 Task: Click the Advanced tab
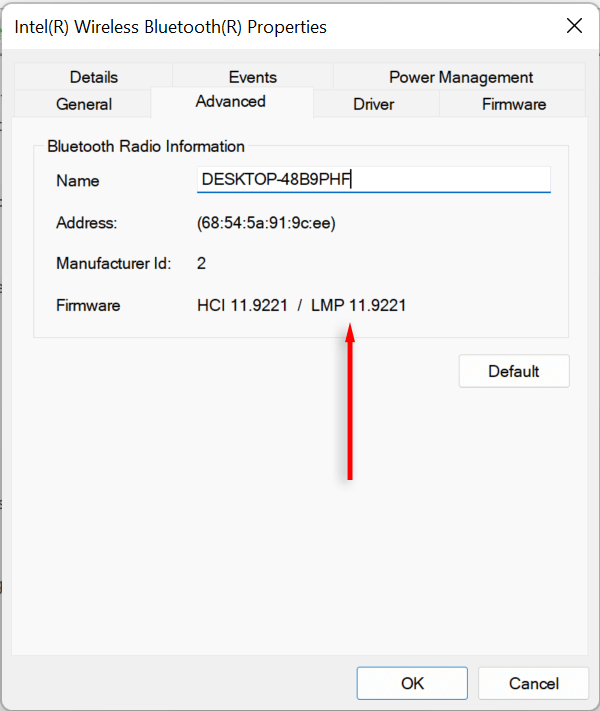(x=230, y=102)
